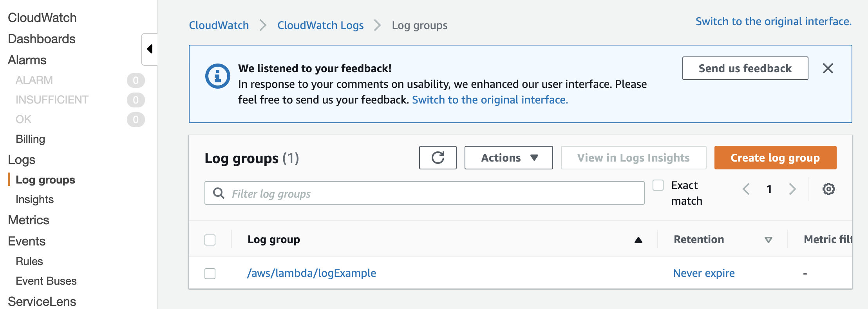
Task: Sort by Log group ascending arrow
Action: pyautogui.click(x=638, y=240)
